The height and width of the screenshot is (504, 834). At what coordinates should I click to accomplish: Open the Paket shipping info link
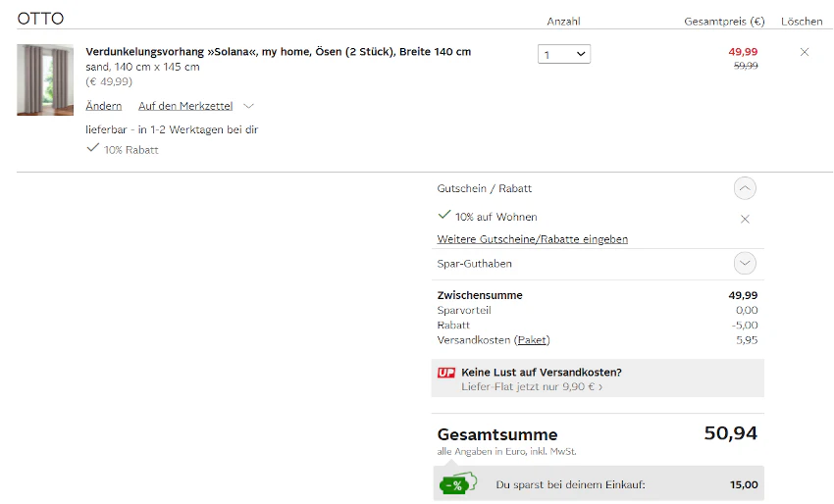pyautogui.click(x=533, y=339)
